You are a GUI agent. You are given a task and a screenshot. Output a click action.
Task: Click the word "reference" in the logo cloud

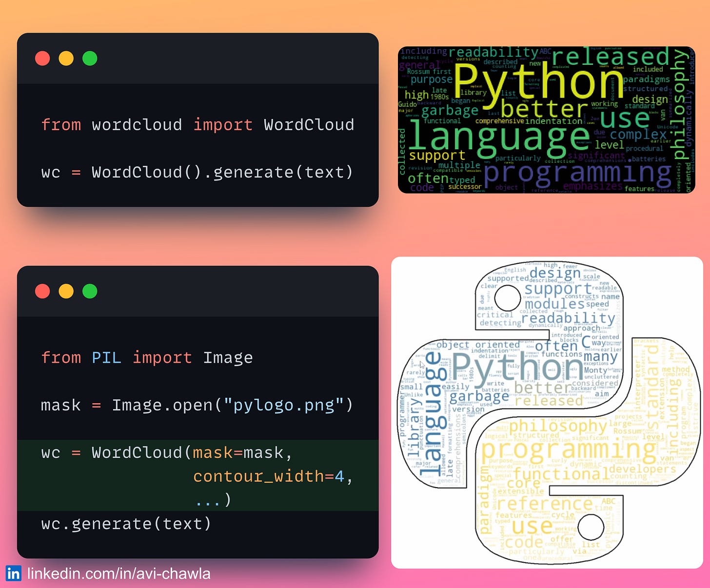coord(544,503)
